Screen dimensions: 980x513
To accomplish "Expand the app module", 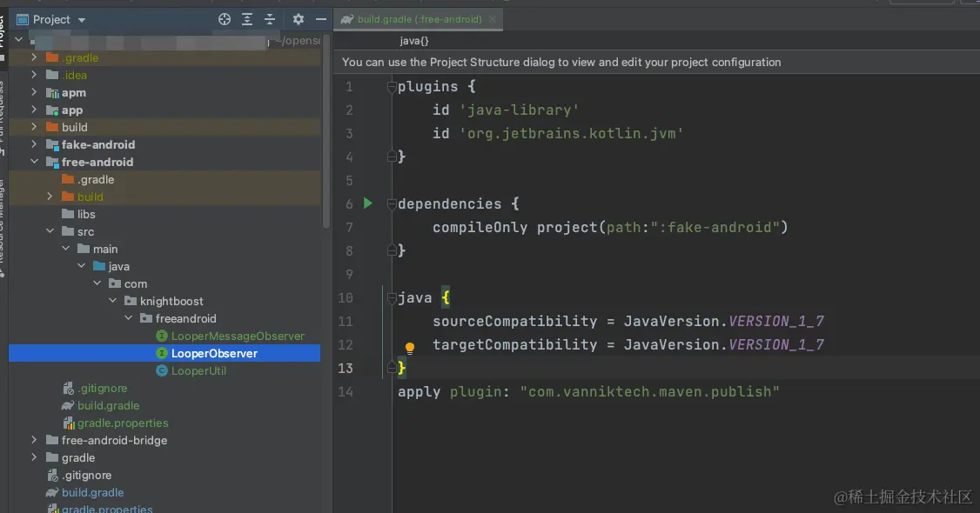I will click(x=34, y=110).
